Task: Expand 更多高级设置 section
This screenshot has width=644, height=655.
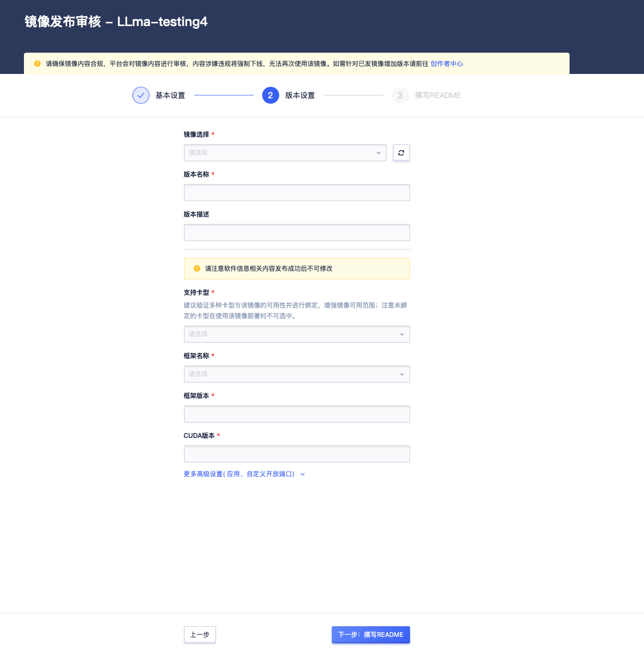Action: [x=244, y=474]
